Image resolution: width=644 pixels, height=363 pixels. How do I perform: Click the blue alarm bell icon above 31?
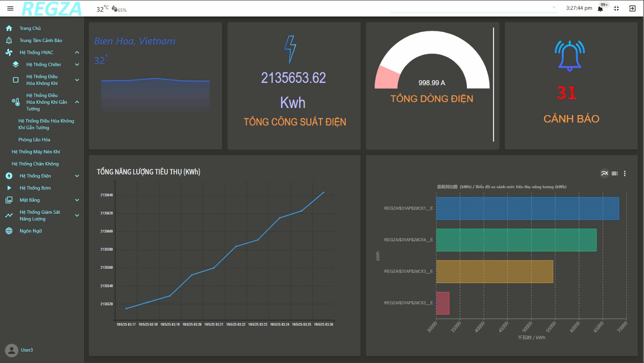click(x=569, y=56)
